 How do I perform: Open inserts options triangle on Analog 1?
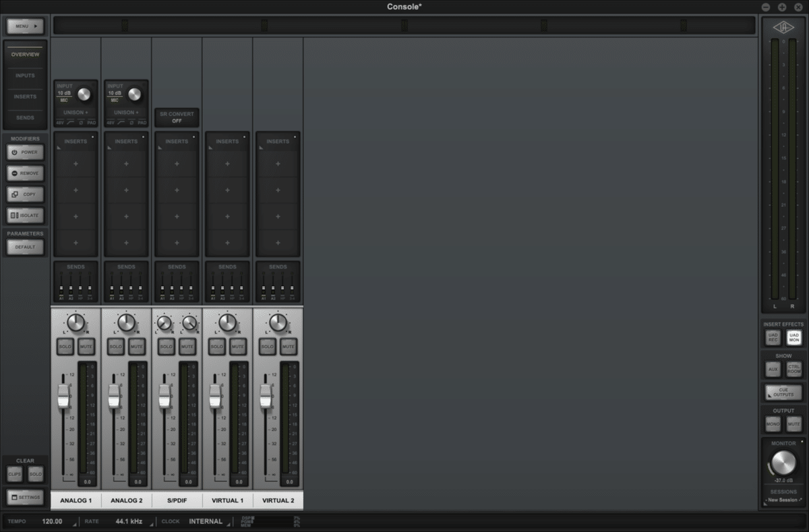pos(59,148)
